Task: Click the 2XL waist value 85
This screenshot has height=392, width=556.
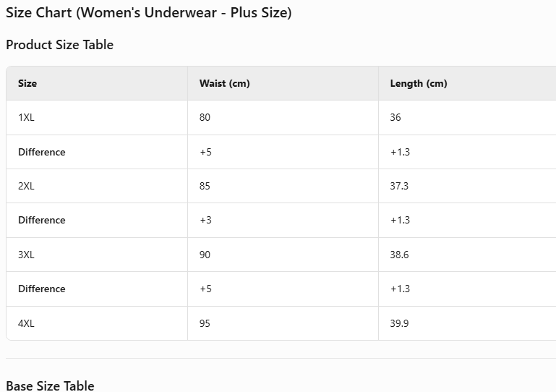Action: click(x=205, y=186)
